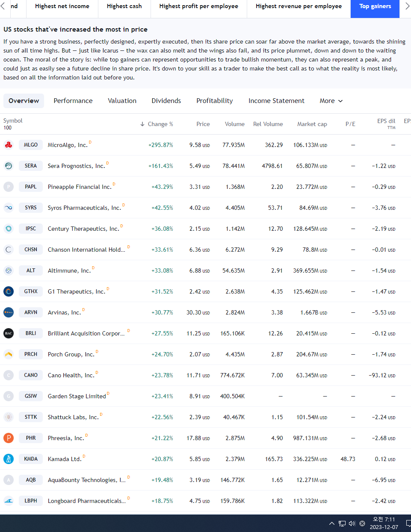The height and width of the screenshot is (532, 411).
Task: Switch to the Overview view
Action: [24, 101]
